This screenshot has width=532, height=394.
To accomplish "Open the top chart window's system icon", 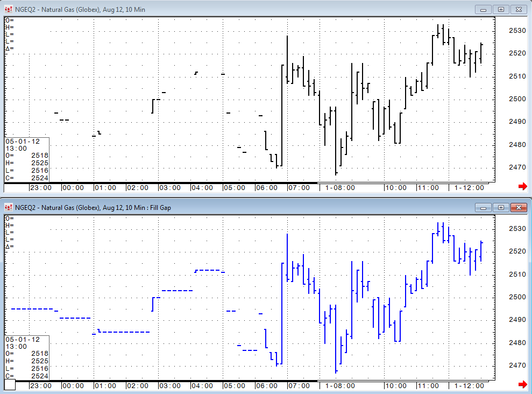I will 9,10.
